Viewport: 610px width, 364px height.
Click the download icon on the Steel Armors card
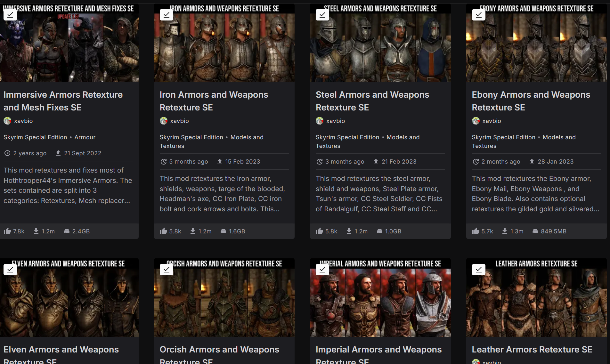pyautogui.click(x=349, y=231)
